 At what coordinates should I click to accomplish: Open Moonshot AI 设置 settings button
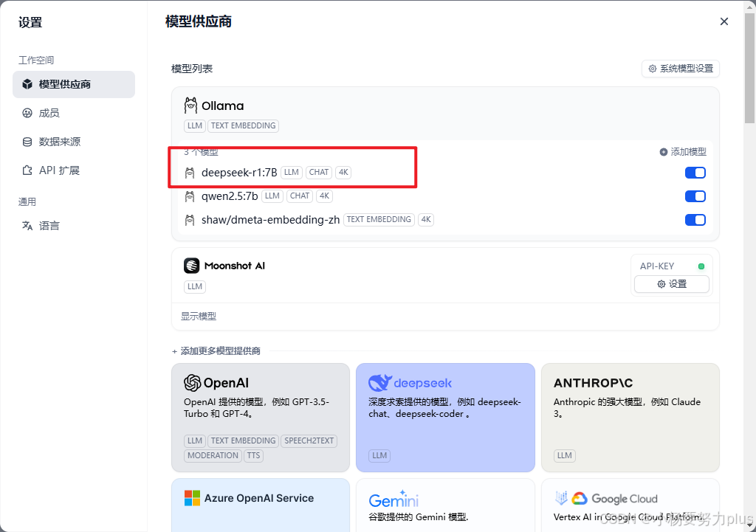click(x=672, y=284)
